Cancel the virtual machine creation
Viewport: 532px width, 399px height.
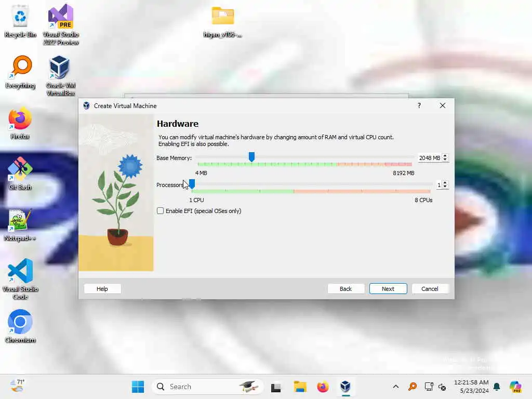point(430,289)
